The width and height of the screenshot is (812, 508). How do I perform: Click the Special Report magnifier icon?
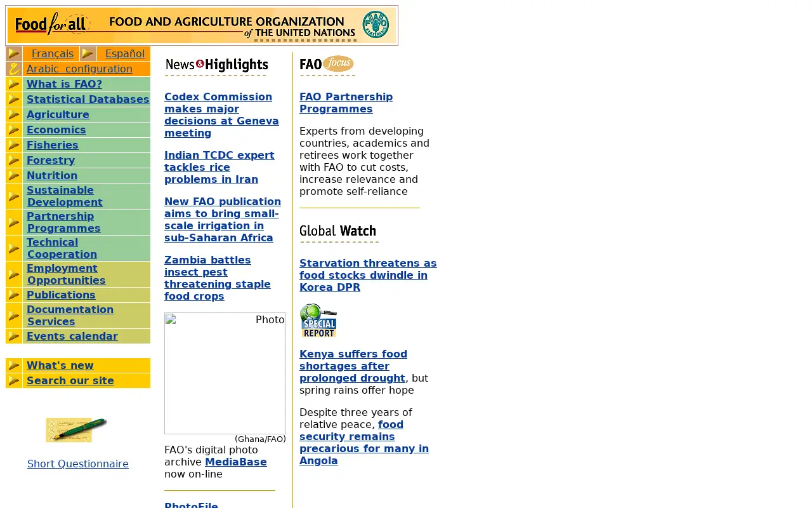click(x=318, y=321)
